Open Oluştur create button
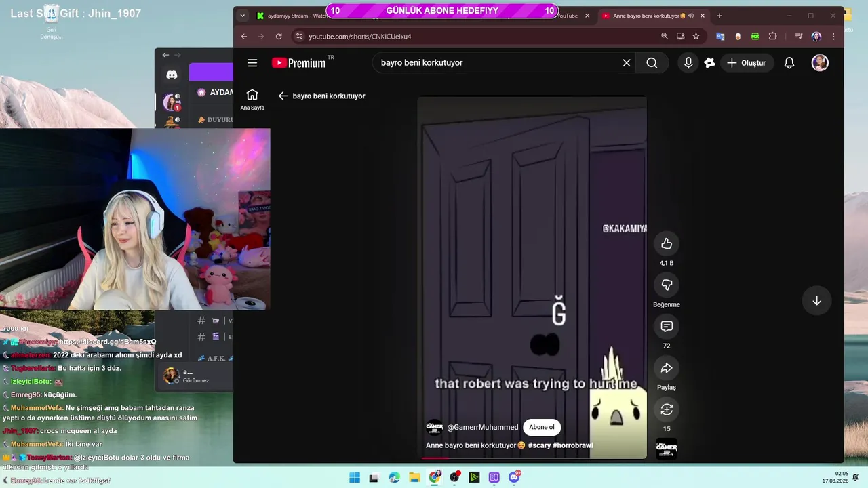 (746, 63)
